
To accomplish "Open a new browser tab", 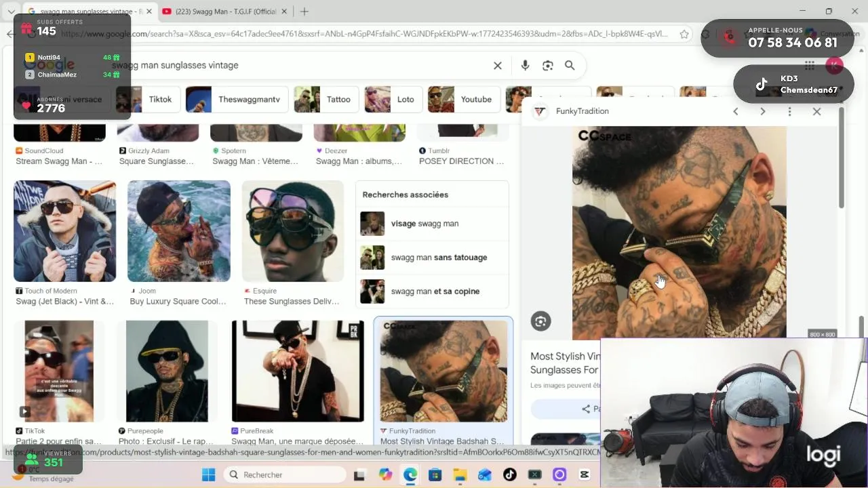I will point(304,12).
